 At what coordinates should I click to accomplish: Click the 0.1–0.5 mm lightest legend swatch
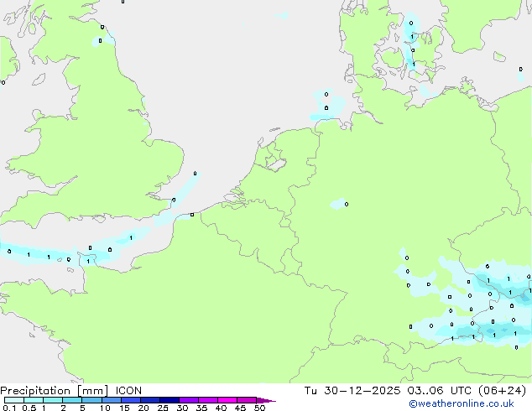tap(14, 400)
